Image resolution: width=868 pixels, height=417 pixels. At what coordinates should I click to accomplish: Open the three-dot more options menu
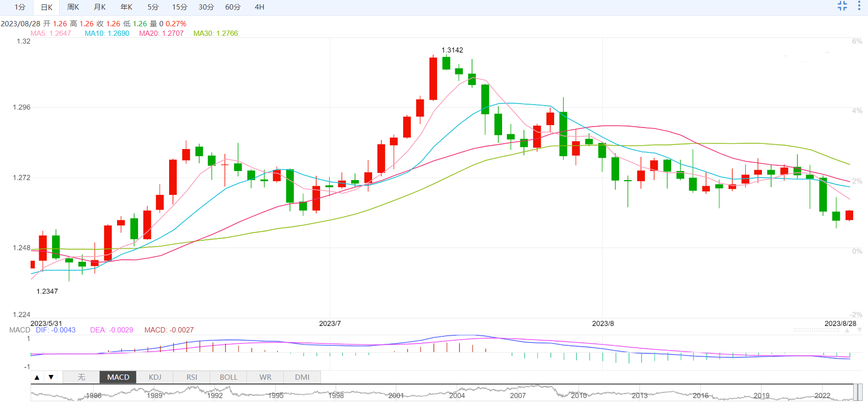tap(859, 6)
